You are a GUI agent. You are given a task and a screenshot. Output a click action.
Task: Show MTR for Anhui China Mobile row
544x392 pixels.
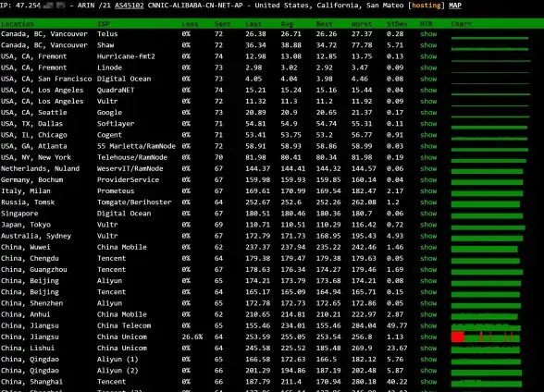point(428,314)
